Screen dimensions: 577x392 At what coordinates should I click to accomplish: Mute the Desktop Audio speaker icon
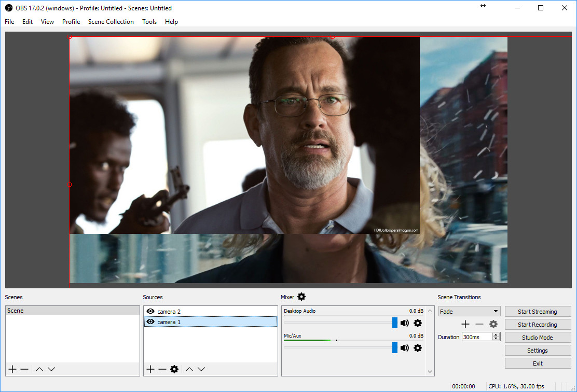pos(404,323)
